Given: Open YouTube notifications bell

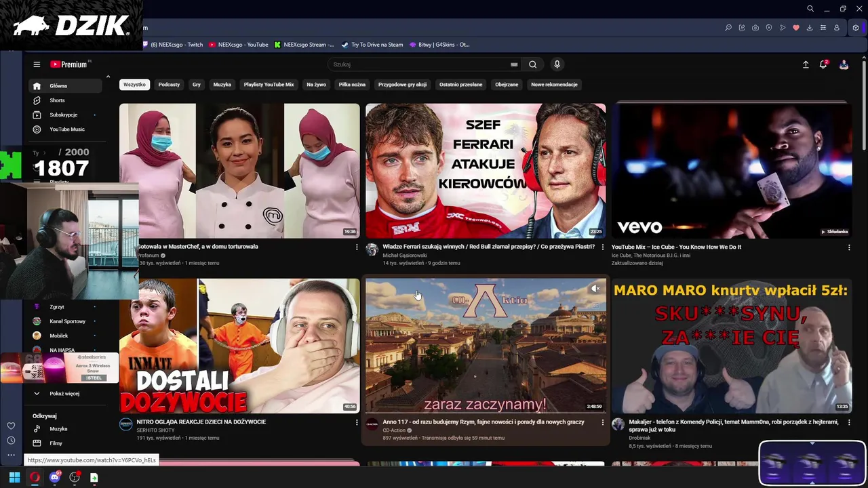Looking at the screenshot, I should click(823, 64).
